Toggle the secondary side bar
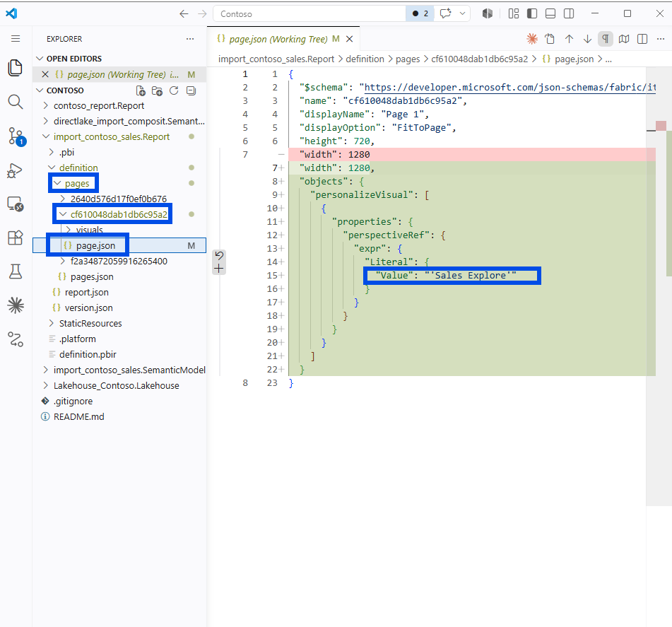Viewport: 672px width, 627px height. [569, 13]
